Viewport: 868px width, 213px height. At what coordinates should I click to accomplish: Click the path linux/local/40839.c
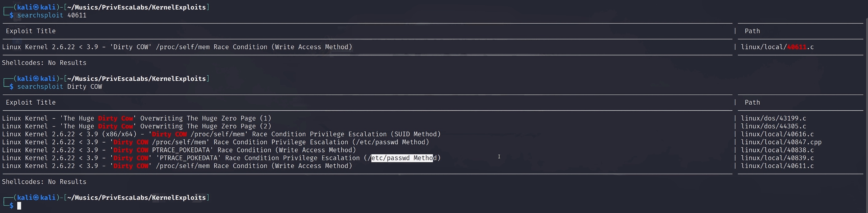[777, 158]
